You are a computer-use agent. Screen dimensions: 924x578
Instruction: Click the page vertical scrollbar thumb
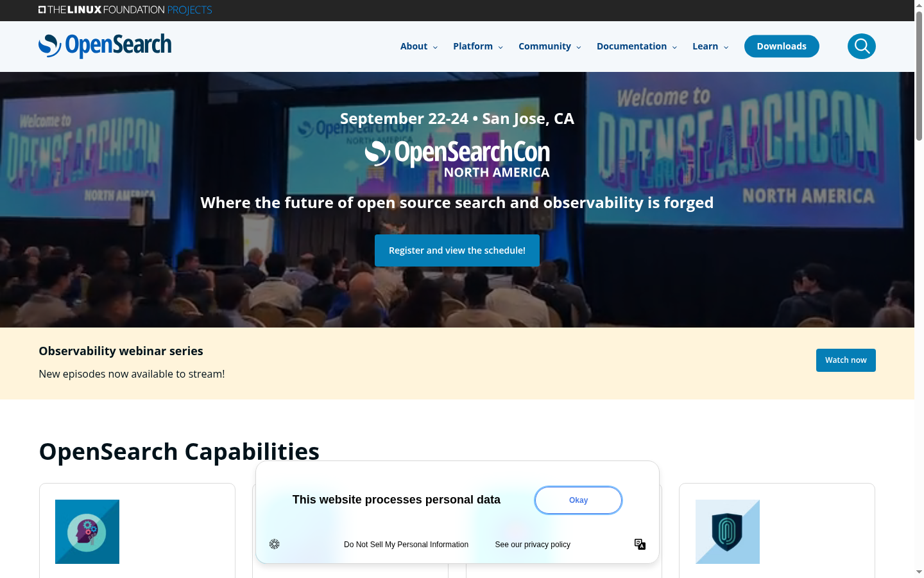tap(919, 76)
